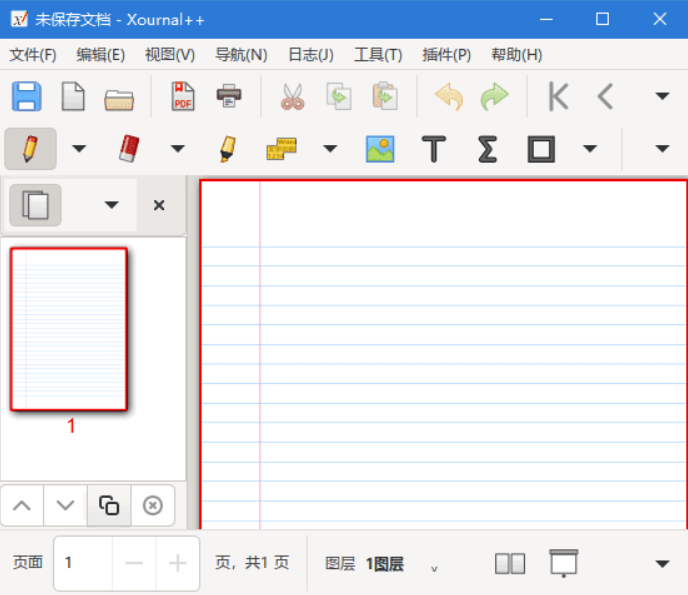Open the Pen tool options dropdown
This screenshot has height=595, width=688.
click(x=79, y=149)
